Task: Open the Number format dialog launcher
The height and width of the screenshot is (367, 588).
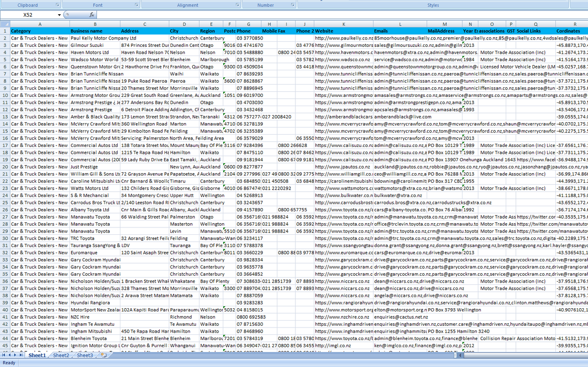Action: (293, 5)
